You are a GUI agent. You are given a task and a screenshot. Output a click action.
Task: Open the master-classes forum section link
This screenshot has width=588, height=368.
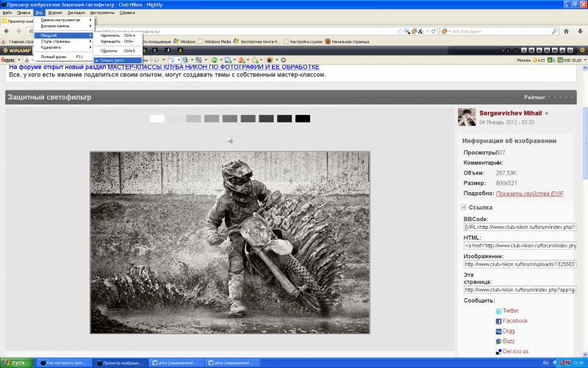pos(213,67)
